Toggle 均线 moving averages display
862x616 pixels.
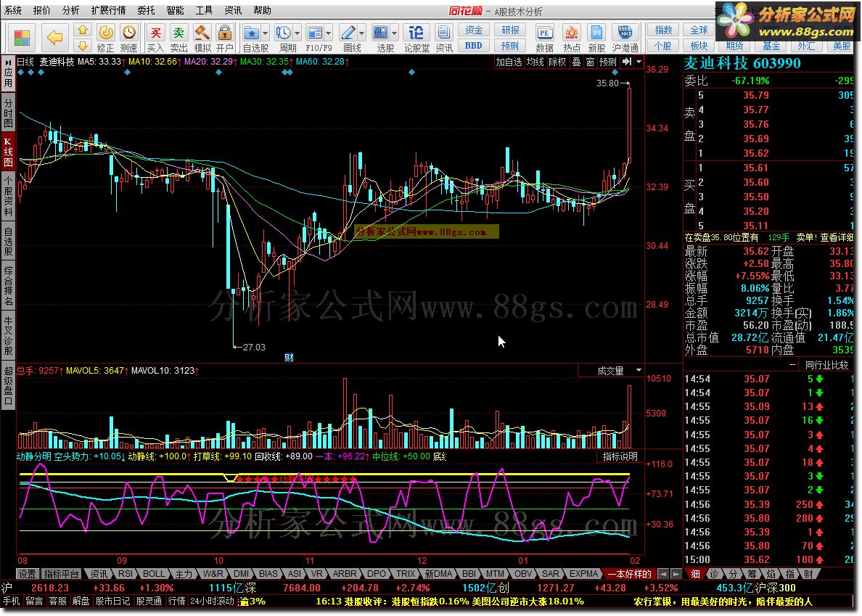tap(535, 62)
